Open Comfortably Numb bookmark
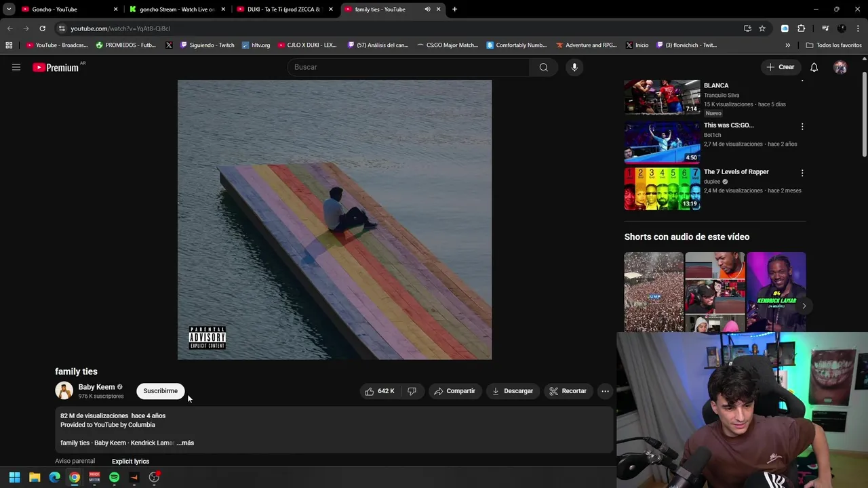Screen dimensions: 868x488 pos(516,45)
